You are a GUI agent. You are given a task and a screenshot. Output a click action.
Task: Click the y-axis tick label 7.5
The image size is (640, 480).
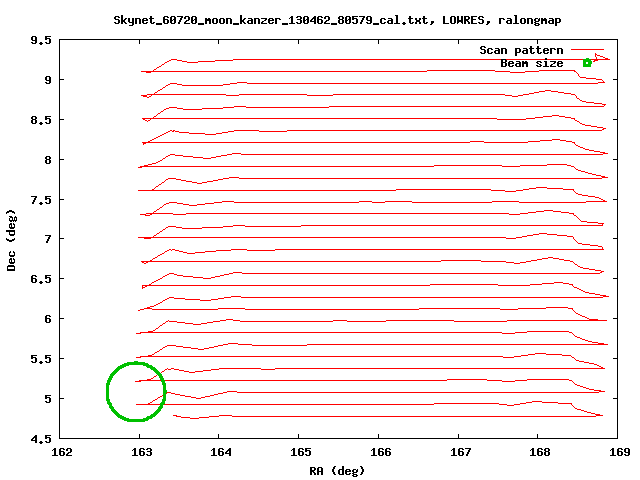pyautogui.click(x=41, y=200)
